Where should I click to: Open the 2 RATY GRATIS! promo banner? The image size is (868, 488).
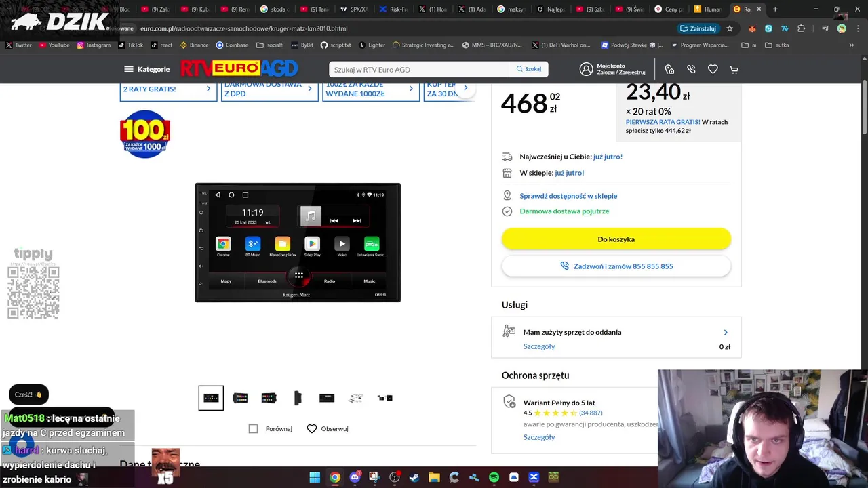[168, 91]
